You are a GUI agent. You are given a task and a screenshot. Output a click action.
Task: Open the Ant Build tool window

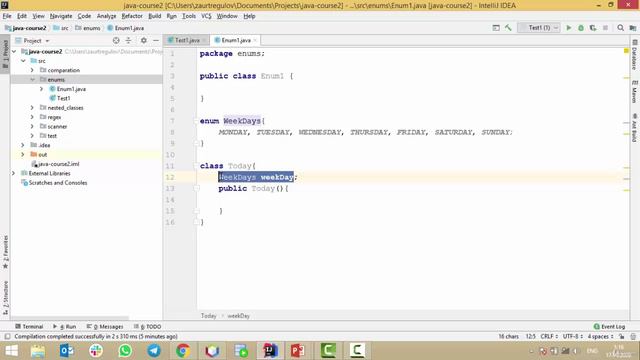point(634,128)
